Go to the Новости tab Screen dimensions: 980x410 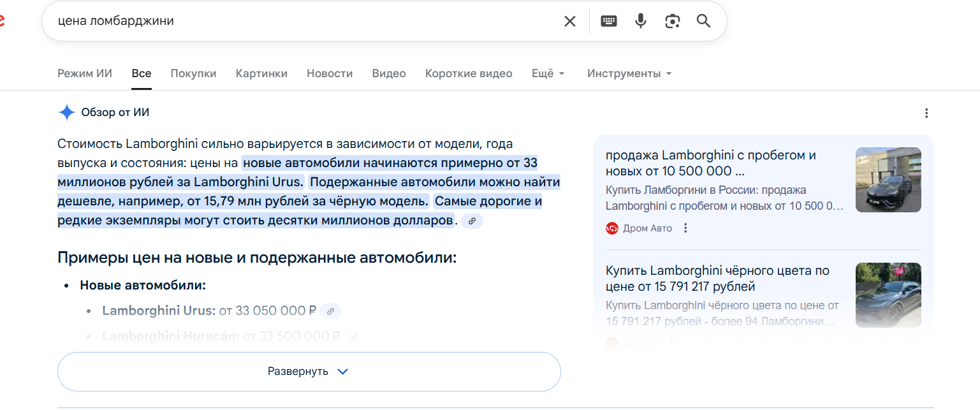tap(330, 73)
